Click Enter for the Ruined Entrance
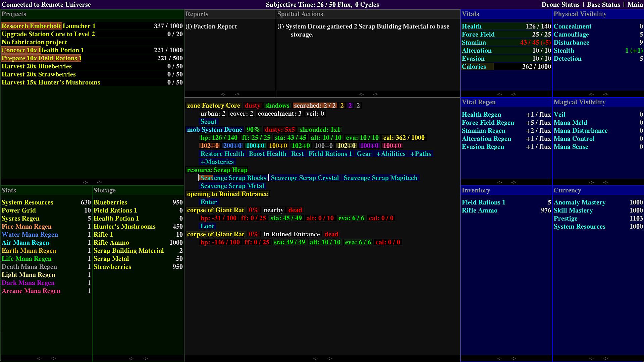This screenshot has height=362, width=644. pyautogui.click(x=208, y=202)
